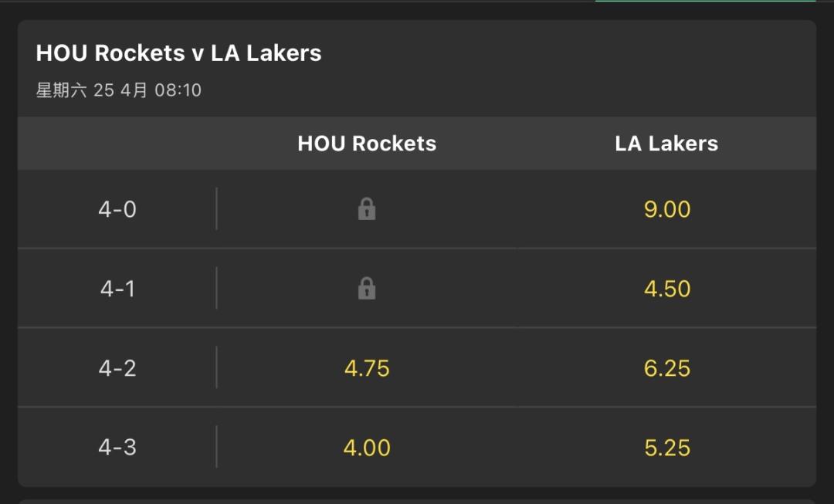Click the 4-2 series score label

(x=117, y=368)
